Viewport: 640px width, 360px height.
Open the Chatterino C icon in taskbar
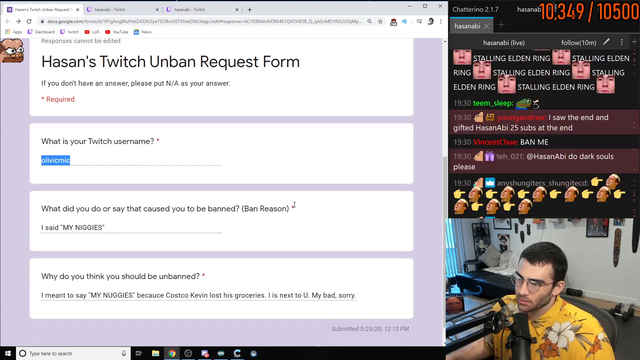click(x=237, y=353)
